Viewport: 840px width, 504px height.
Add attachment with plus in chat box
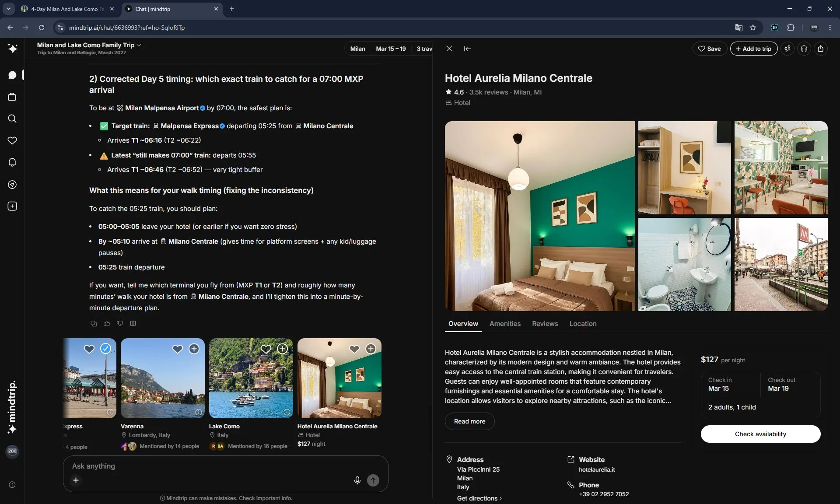pos(76,480)
